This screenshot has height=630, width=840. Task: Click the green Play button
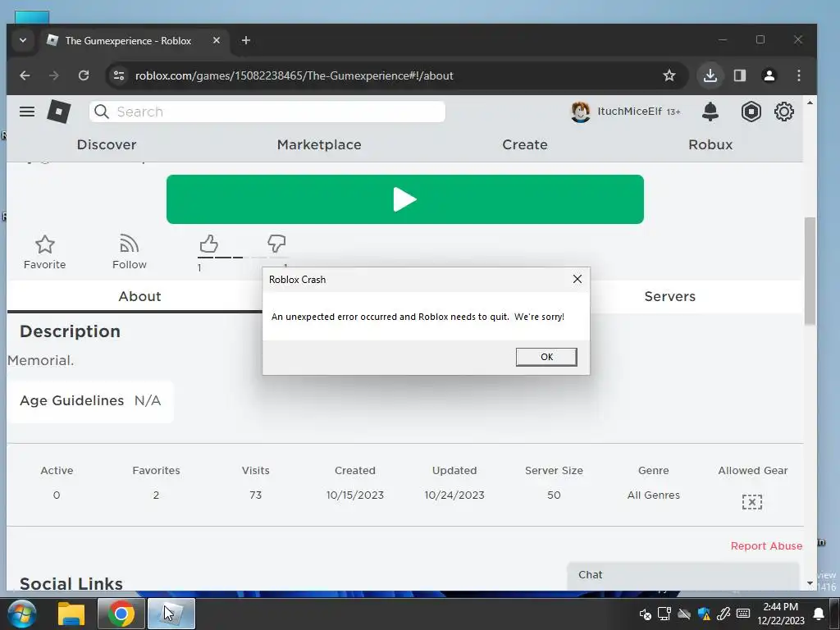tap(405, 199)
